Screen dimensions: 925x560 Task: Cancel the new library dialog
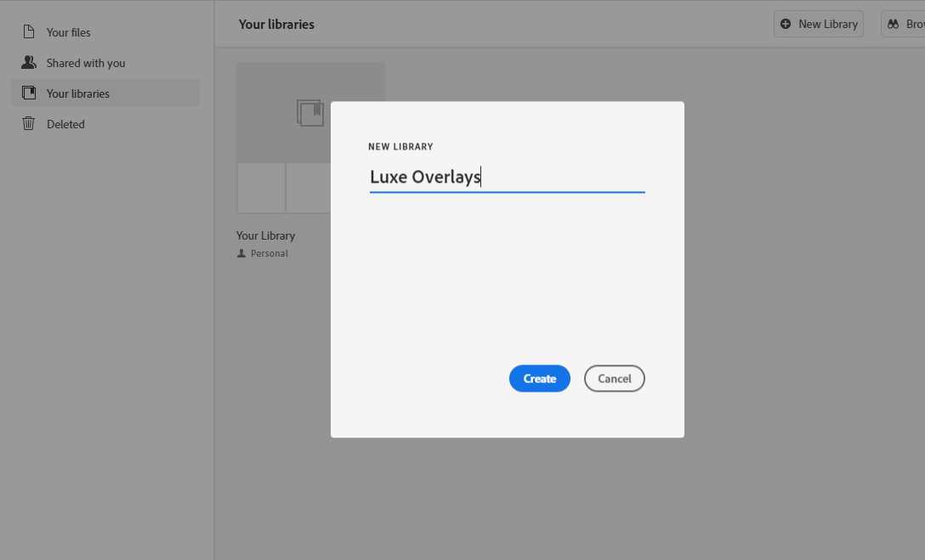click(614, 378)
